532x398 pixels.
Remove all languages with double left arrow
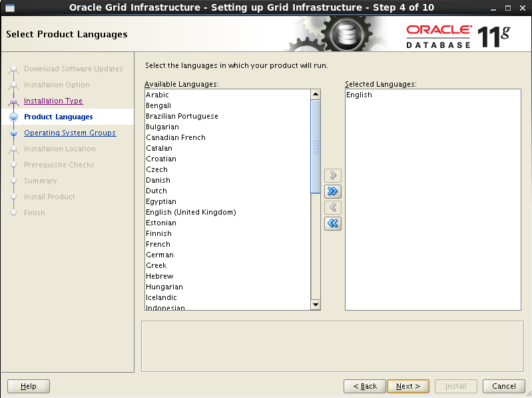click(x=332, y=223)
